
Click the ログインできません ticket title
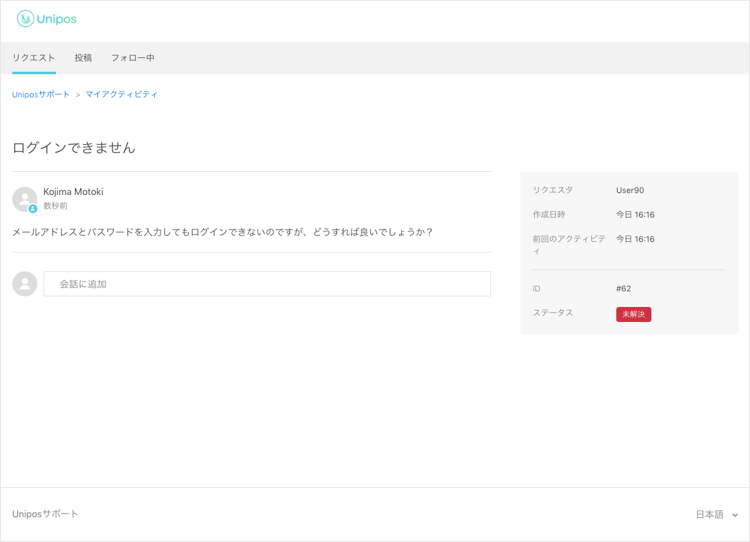click(74, 147)
